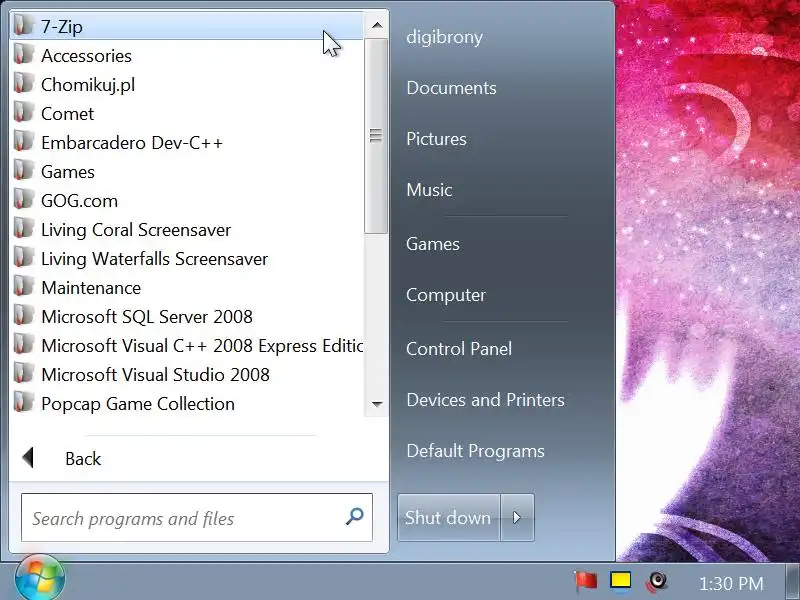800x600 pixels.
Task: Open Documents from the Start menu
Action: click(451, 88)
